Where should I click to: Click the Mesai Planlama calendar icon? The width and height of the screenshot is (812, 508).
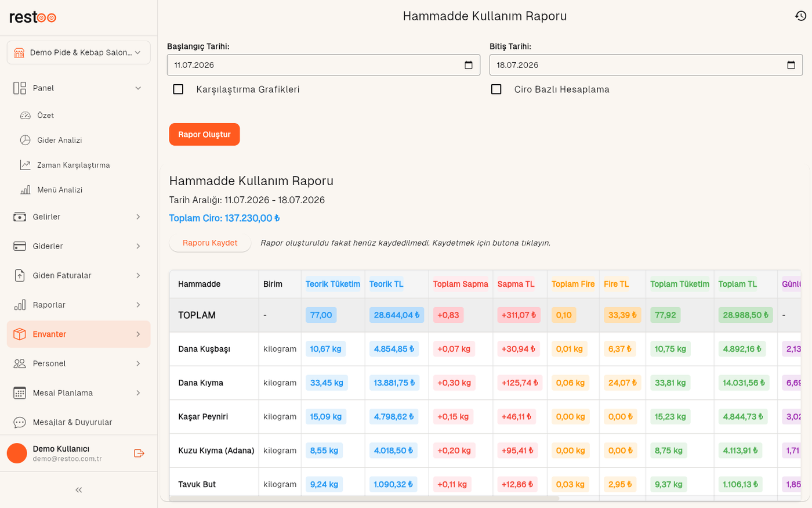[x=20, y=393]
